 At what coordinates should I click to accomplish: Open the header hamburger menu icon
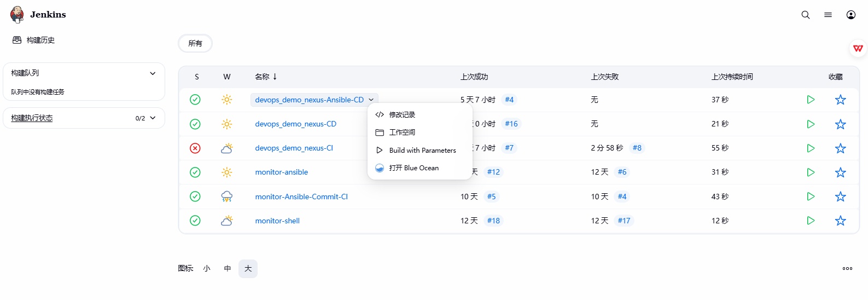(x=828, y=15)
